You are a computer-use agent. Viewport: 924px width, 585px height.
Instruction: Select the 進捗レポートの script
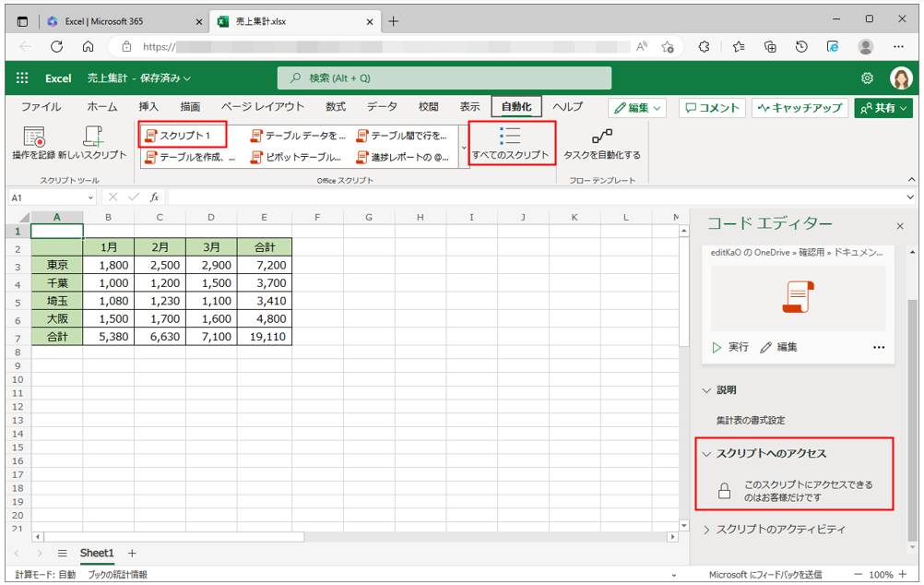[x=403, y=157]
